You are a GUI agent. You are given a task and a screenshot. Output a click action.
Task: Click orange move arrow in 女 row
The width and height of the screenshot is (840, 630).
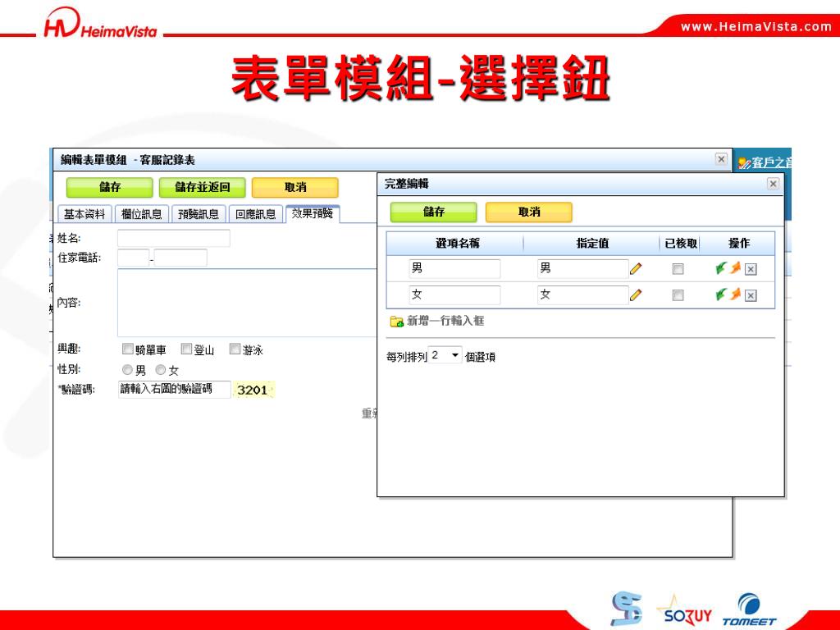(736, 294)
